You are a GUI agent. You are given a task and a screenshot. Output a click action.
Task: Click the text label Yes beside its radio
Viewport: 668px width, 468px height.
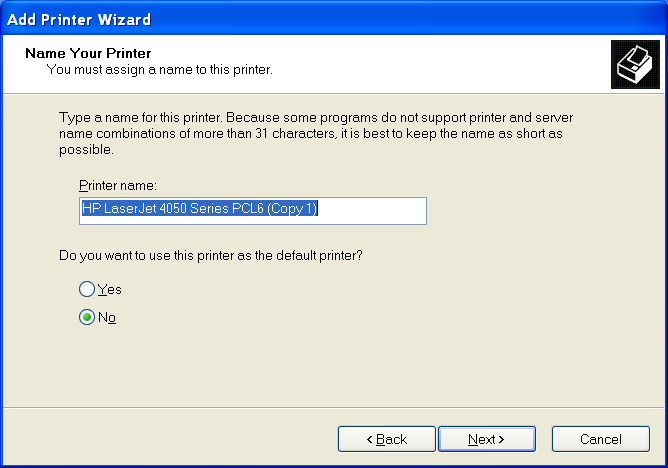(110, 289)
